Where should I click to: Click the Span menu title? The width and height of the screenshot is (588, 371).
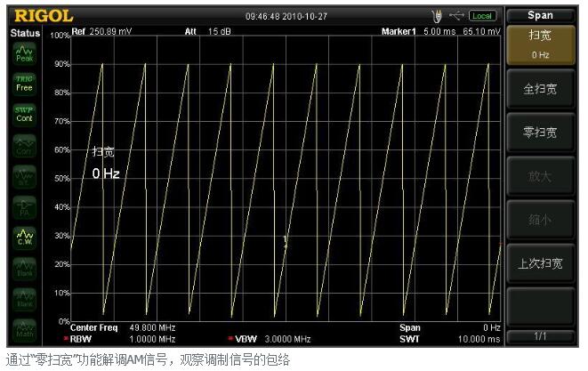(x=540, y=14)
